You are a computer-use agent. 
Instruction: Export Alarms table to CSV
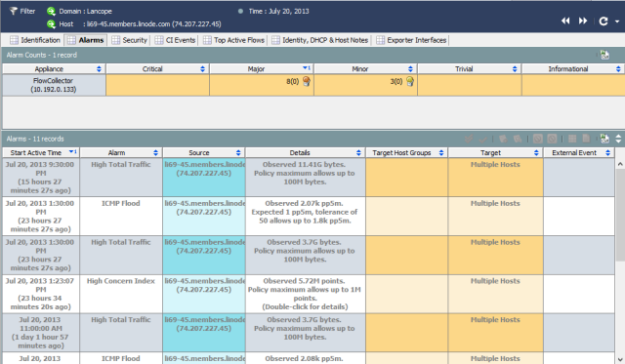point(604,139)
